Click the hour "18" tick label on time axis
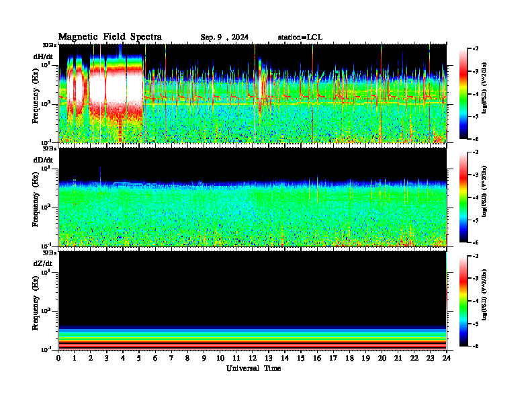The height and width of the screenshot is (411, 532). [349, 358]
